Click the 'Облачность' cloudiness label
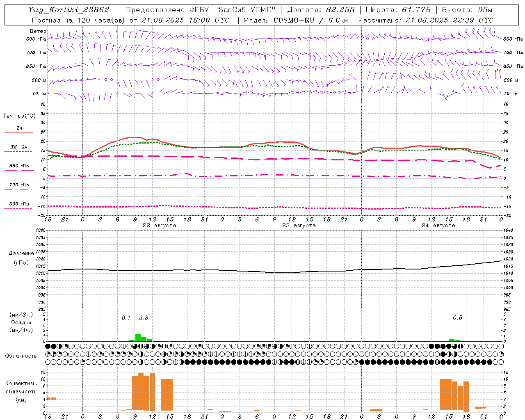 (21, 356)
